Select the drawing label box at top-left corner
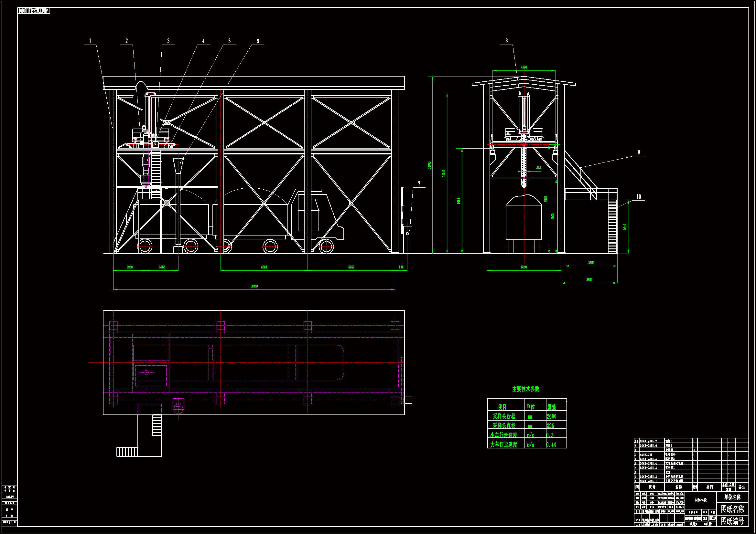Screen dimensions: 756x534 pos(33,11)
